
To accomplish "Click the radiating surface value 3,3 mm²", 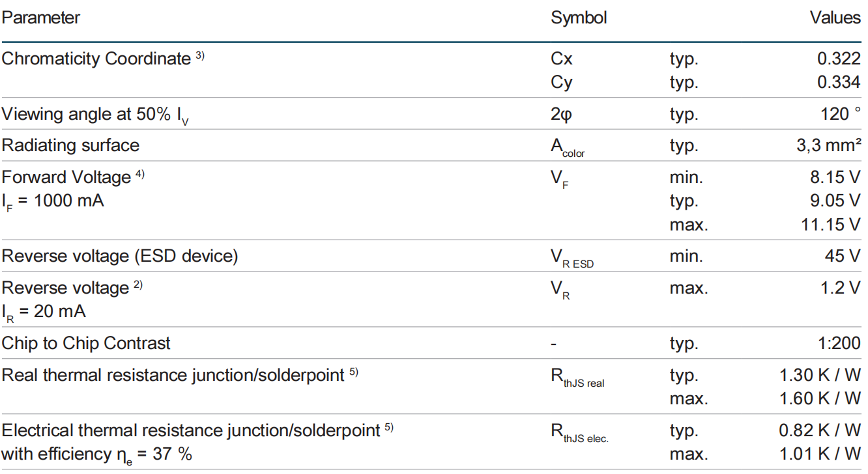I will pyautogui.click(x=826, y=145).
